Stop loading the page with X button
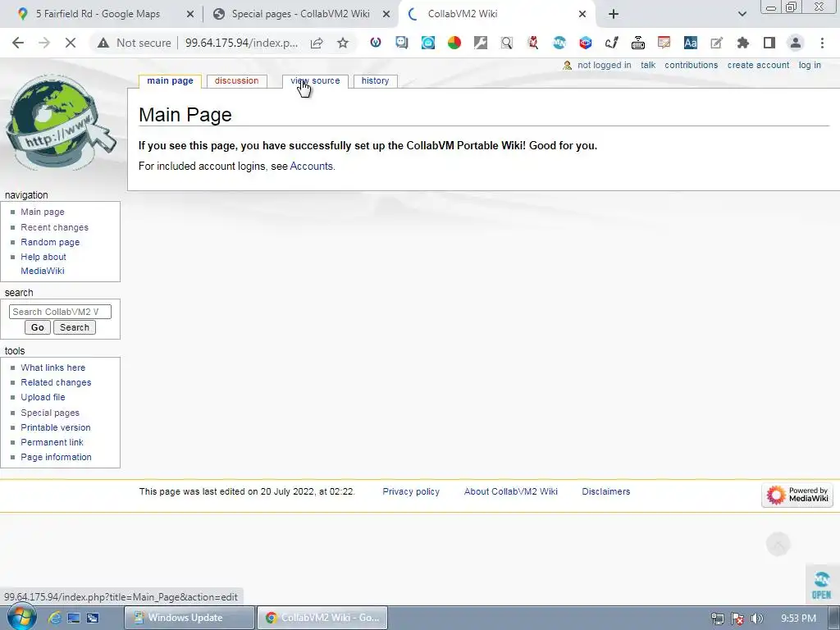The height and width of the screenshot is (630, 840). pyautogui.click(x=71, y=43)
